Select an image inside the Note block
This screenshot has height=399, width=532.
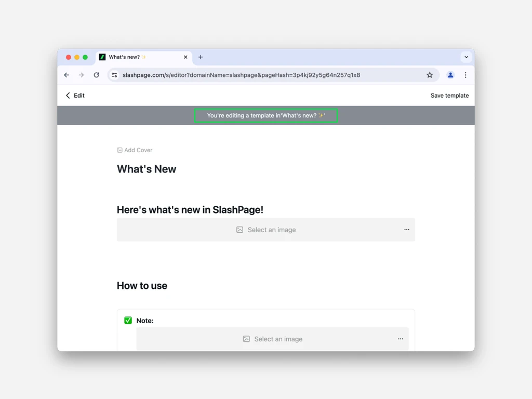[272, 339]
